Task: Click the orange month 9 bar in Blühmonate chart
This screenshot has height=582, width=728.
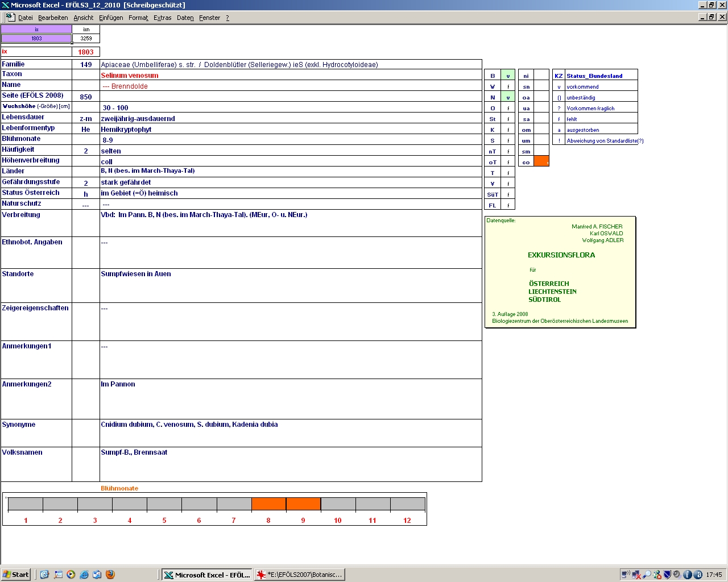Action: click(303, 504)
